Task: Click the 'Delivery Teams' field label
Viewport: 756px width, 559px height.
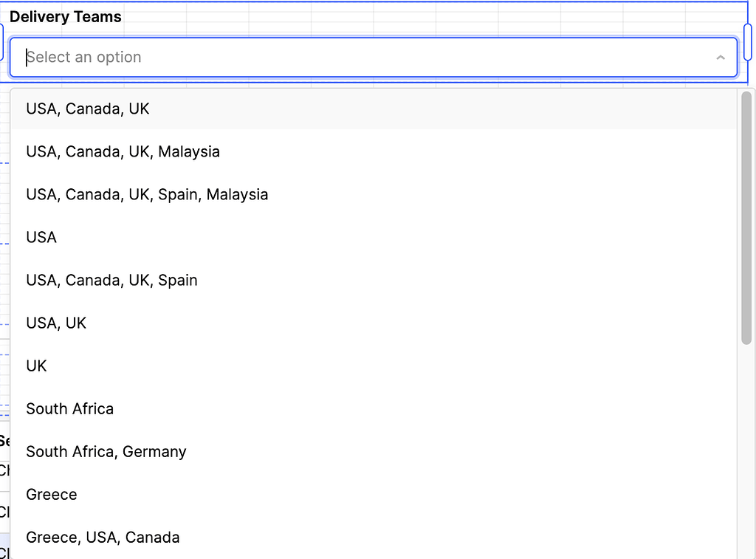Action: pos(66,17)
